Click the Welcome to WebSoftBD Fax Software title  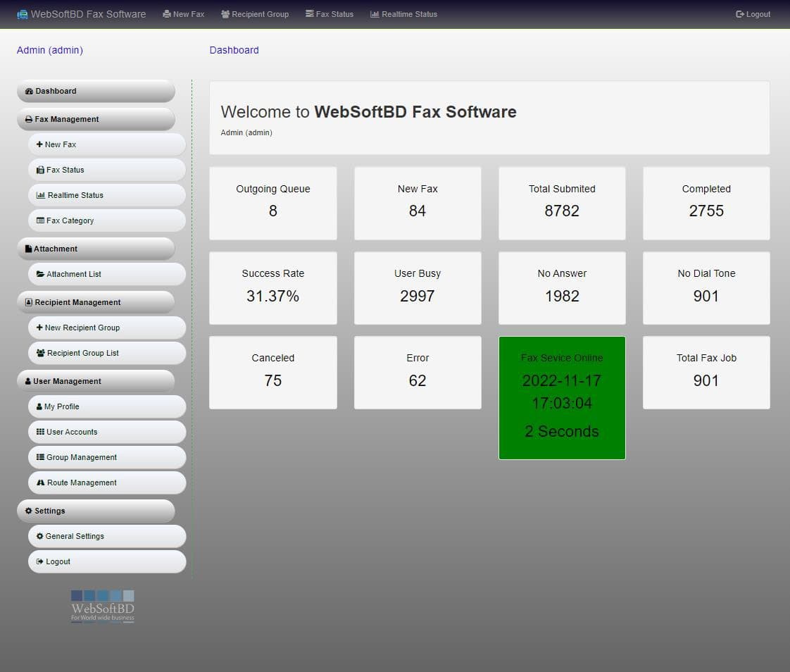368,111
